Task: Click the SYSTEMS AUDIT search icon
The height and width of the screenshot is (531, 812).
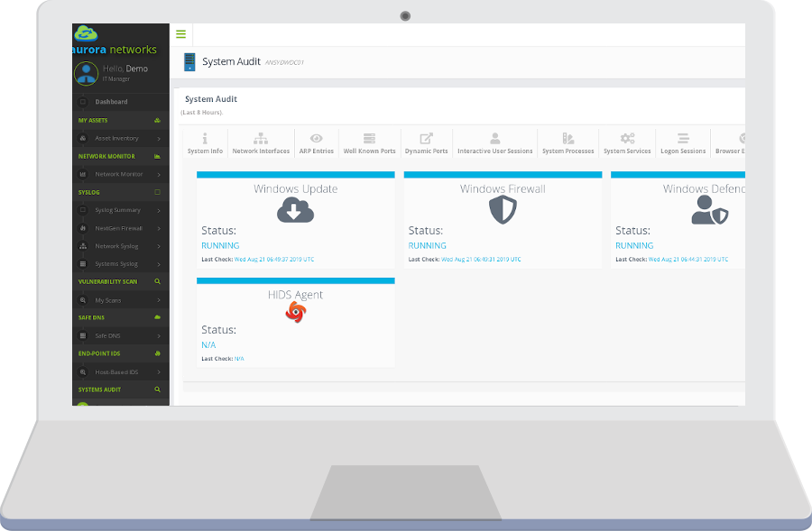Action: click(157, 389)
